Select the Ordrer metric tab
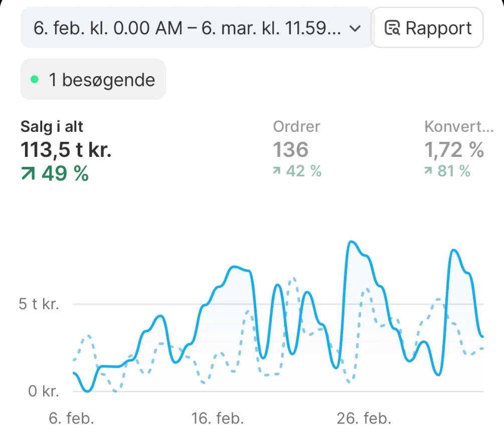The width and height of the screenshot is (504, 436). pyautogui.click(x=297, y=149)
